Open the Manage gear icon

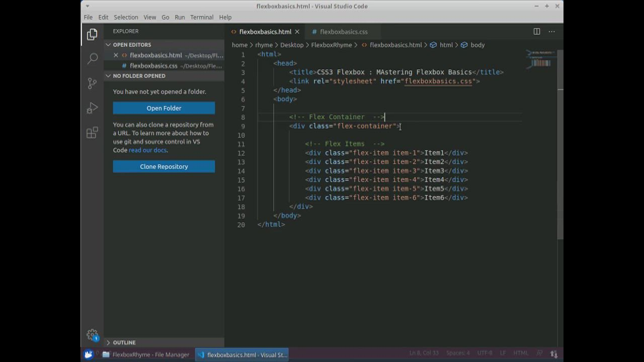click(92, 335)
